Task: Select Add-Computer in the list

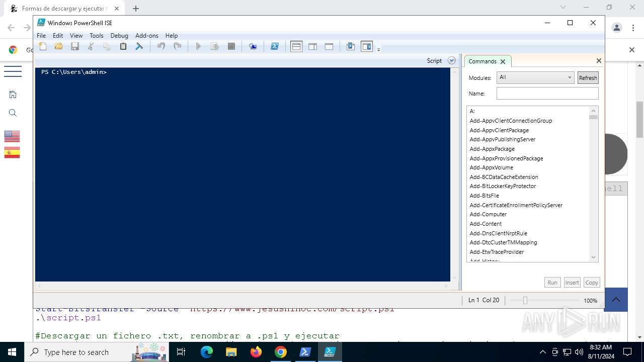Action: point(528,214)
